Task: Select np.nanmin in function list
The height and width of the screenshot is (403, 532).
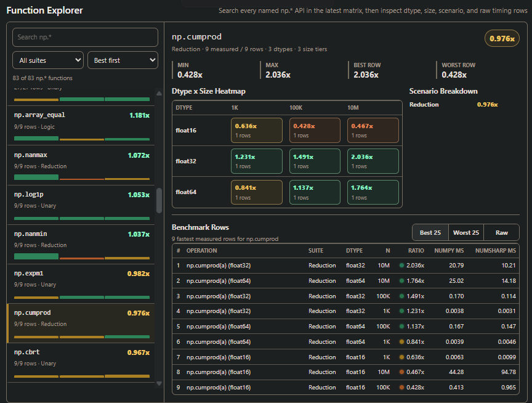Action: click(81, 244)
